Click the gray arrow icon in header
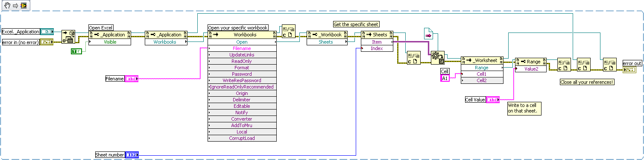 click(15, 6)
